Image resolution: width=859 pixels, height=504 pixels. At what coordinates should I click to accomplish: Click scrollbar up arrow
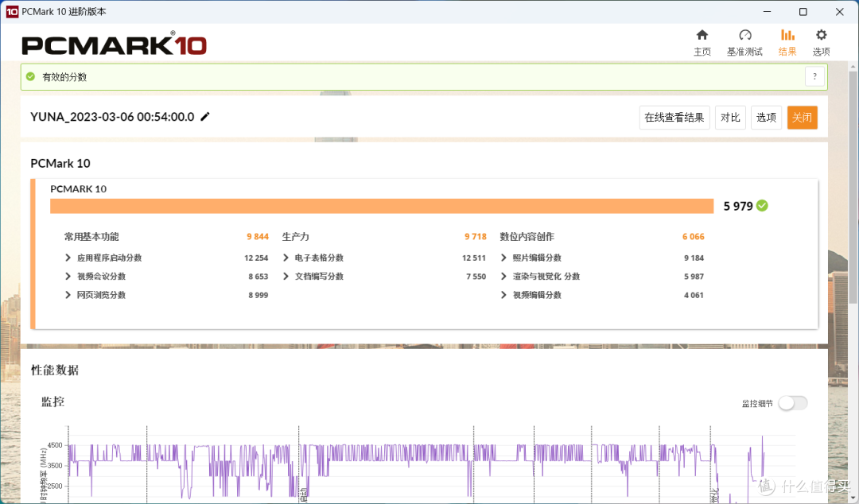pos(853,66)
